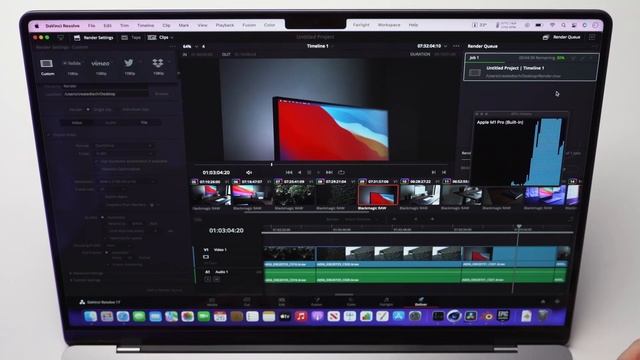
Task: Open viewer options three-dots menu
Action: (x=456, y=46)
